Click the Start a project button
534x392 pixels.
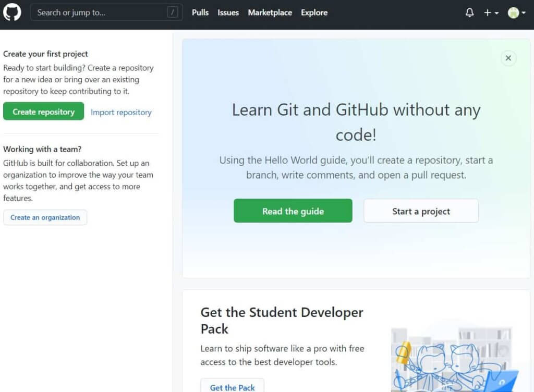coord(421,211)
